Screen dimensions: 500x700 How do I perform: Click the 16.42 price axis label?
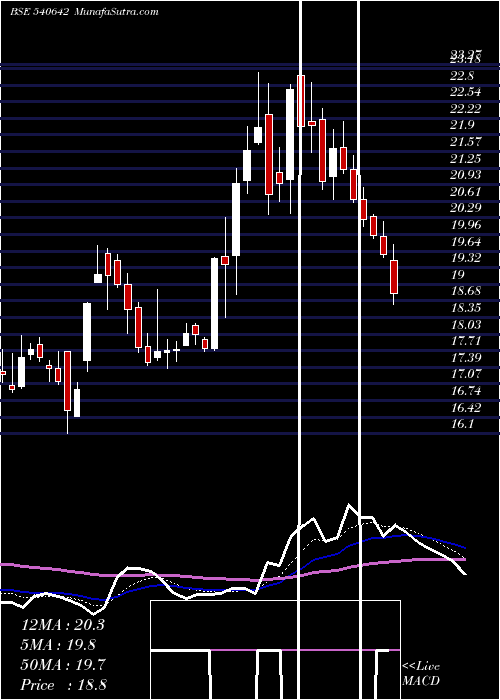click(466, 408)
